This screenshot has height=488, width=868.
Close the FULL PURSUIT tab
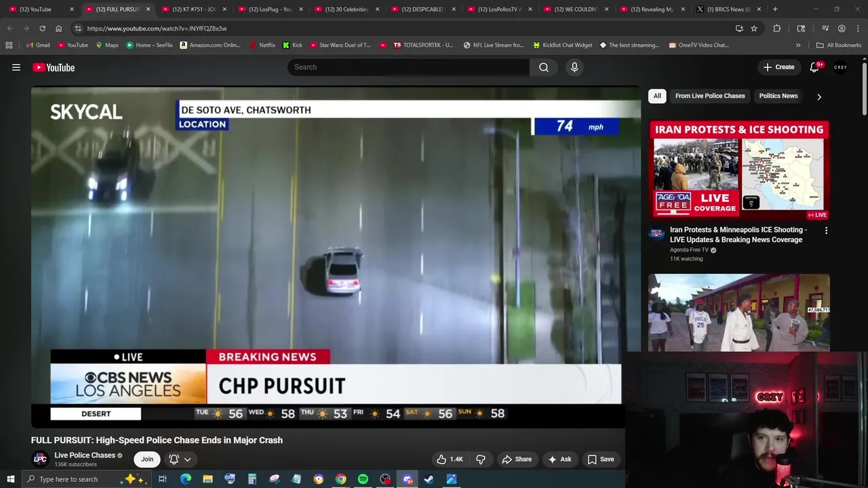pyautogui.click(x=148, y=9)
